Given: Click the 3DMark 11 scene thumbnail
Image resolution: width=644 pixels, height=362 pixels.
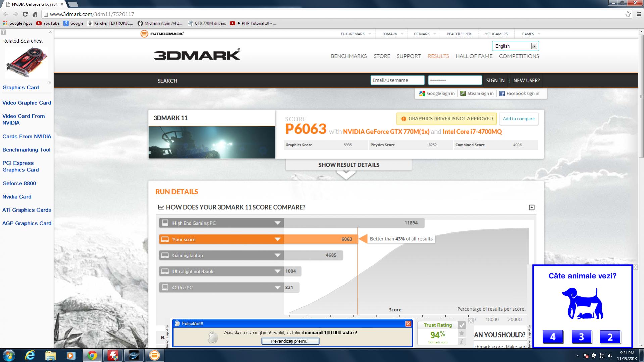Looking at the screenshot, I should point(212,142).
